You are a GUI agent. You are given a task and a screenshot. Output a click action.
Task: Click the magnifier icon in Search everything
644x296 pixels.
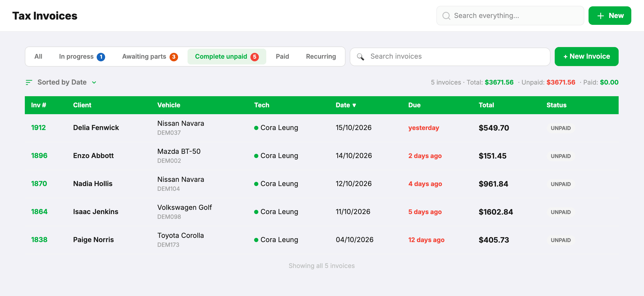pyautogui.click(x=446, y=16)
